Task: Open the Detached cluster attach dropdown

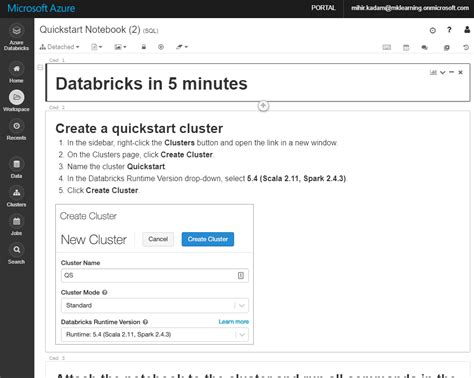Action: 59,47
